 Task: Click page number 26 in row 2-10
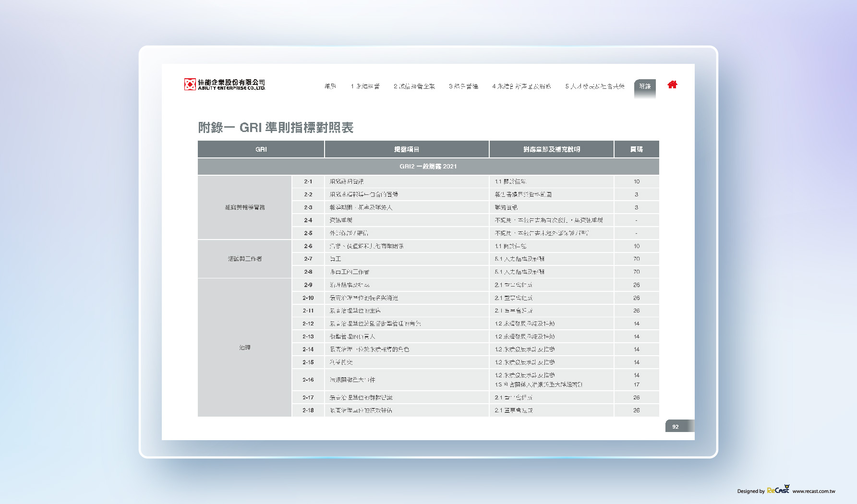[637, 298]
